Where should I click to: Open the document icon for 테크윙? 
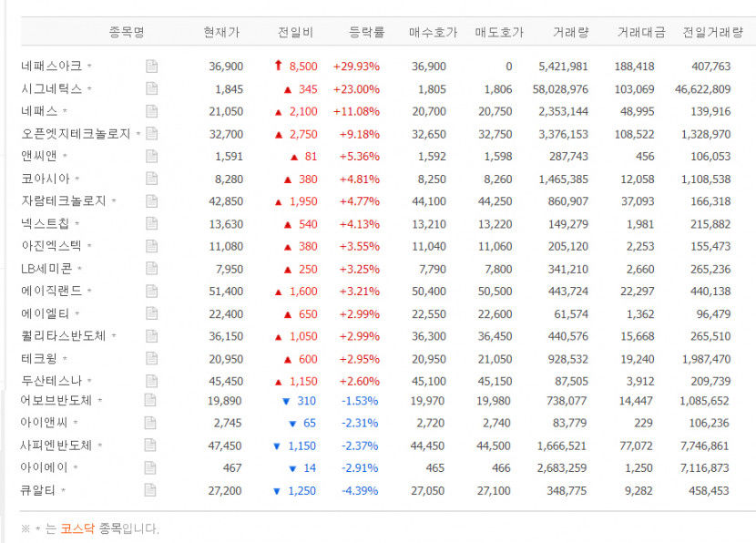[x=151, y=358]
